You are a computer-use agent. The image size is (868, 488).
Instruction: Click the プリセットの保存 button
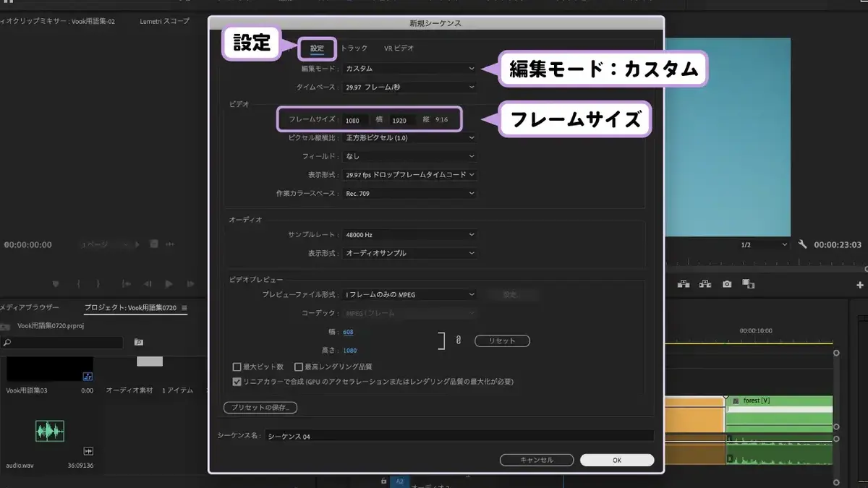[x=260, y=408]
